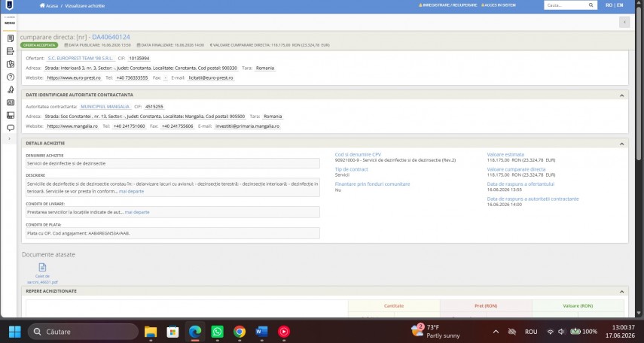The height and width of the screenshot is (343, 644).
Task: Open the ID card sidebar icon
Action: [11, 102]
